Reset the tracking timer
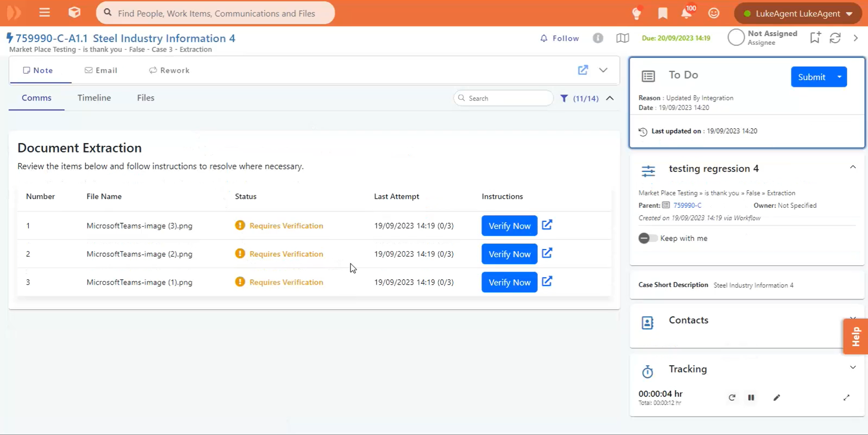Viewport: 868px width, 435px height. [x=732, y=397]
